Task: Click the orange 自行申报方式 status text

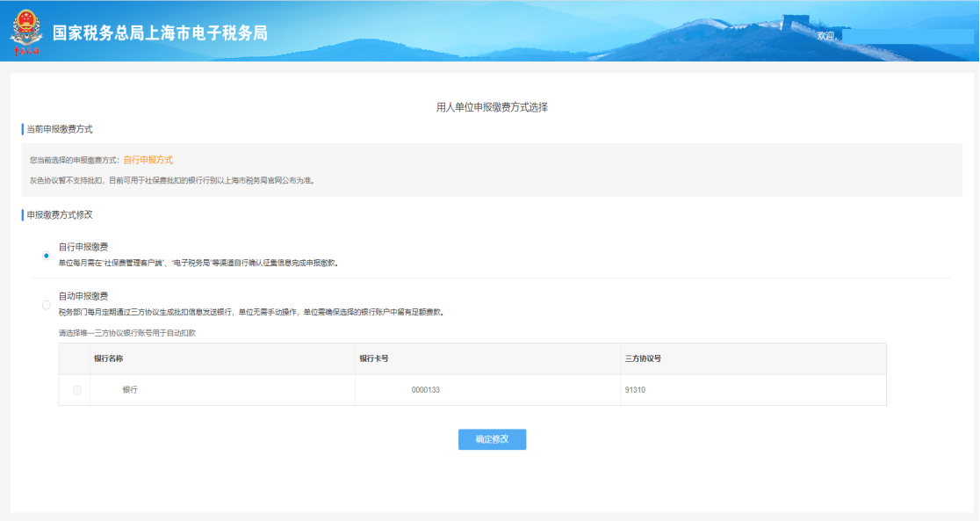Action: [148, 160]
